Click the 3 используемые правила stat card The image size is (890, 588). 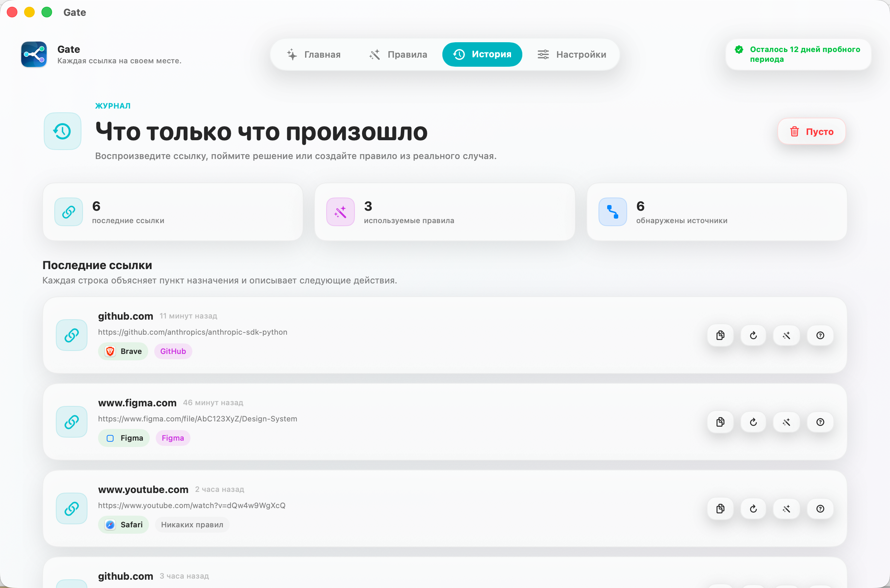click(445, 212)
